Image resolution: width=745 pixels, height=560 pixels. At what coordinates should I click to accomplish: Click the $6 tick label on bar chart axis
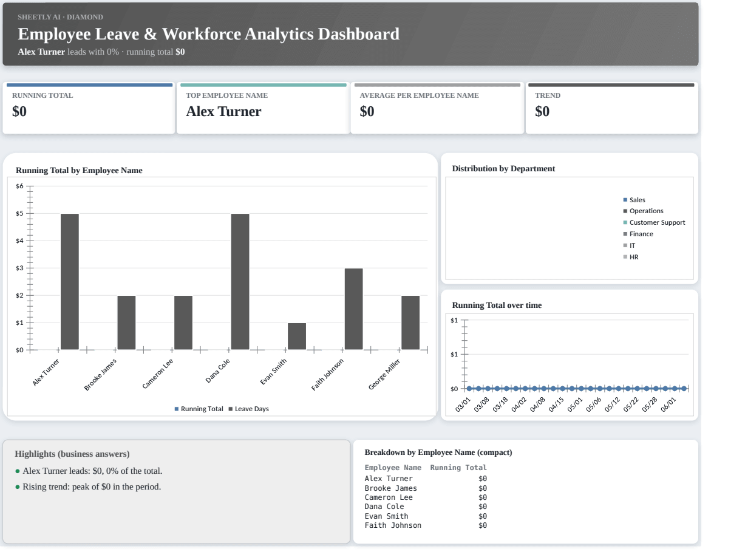19,186
